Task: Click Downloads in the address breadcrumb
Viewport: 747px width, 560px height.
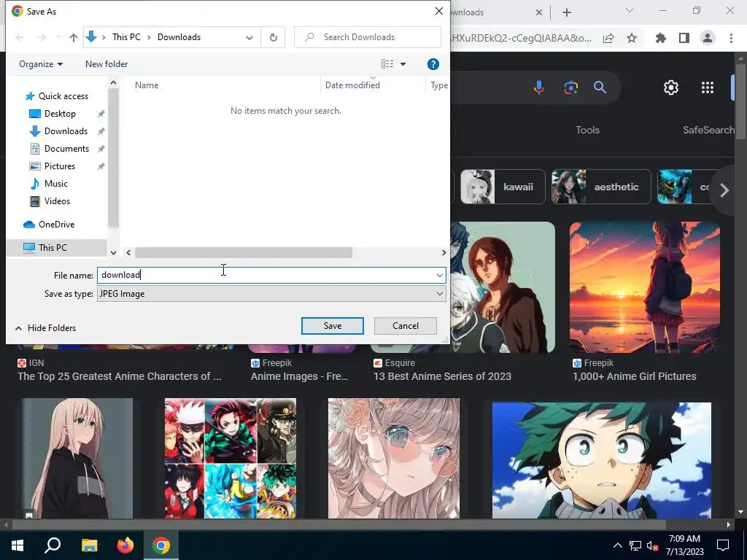Action: 179,37
